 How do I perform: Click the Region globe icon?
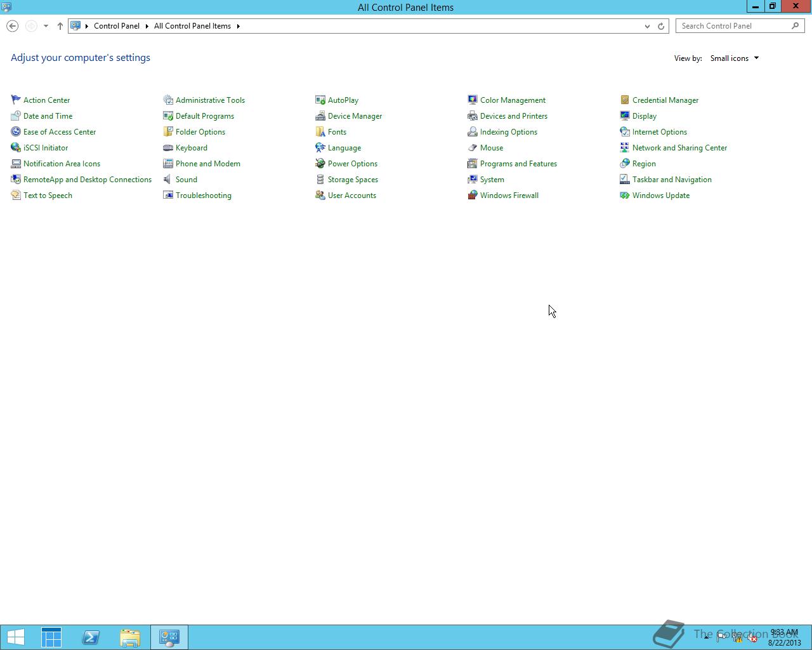625,163
